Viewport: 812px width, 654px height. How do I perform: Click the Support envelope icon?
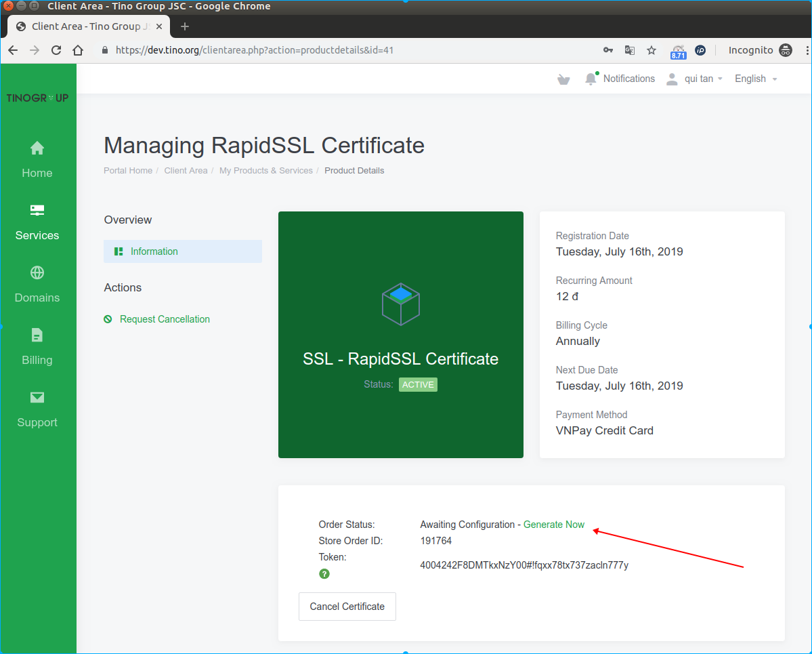(37, 397)
